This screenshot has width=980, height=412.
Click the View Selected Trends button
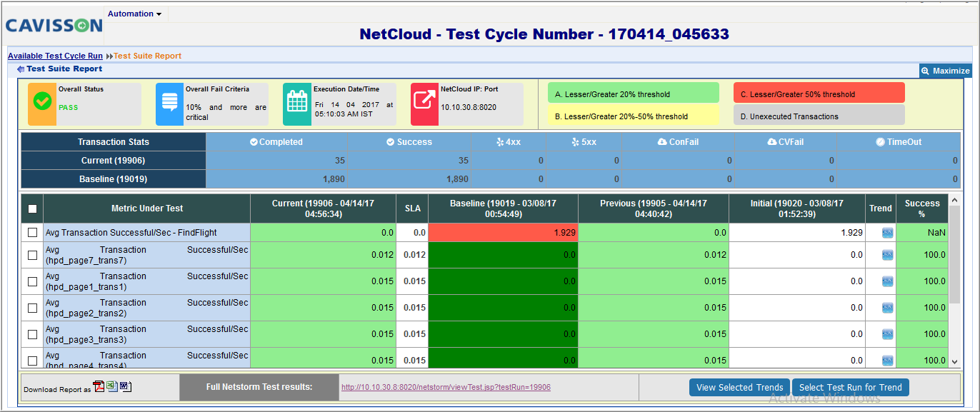click(739, 387)
